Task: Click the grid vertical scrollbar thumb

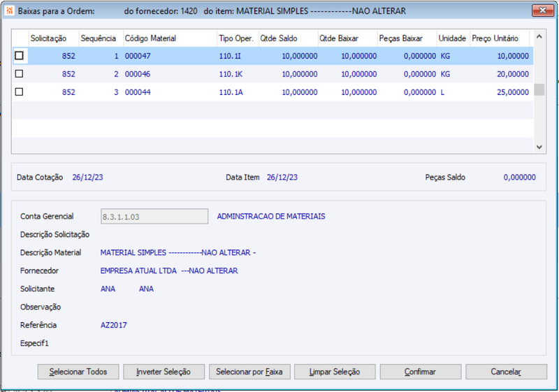Action: click(539, 90)
